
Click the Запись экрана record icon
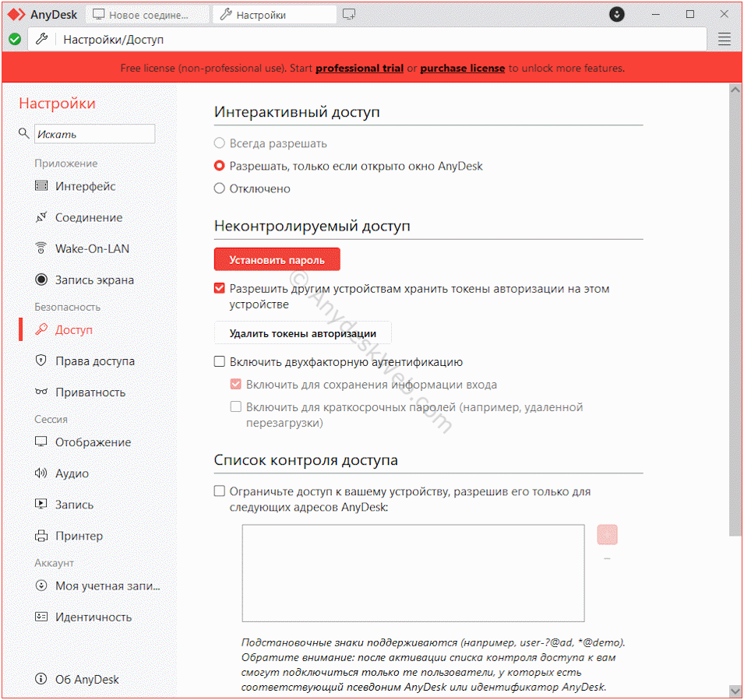41,280
